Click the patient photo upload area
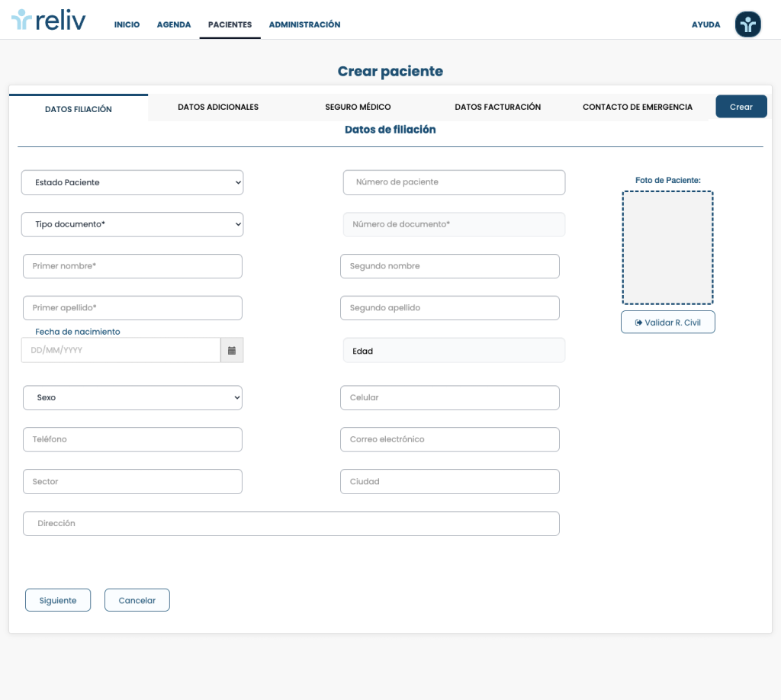 coord(667,248)
